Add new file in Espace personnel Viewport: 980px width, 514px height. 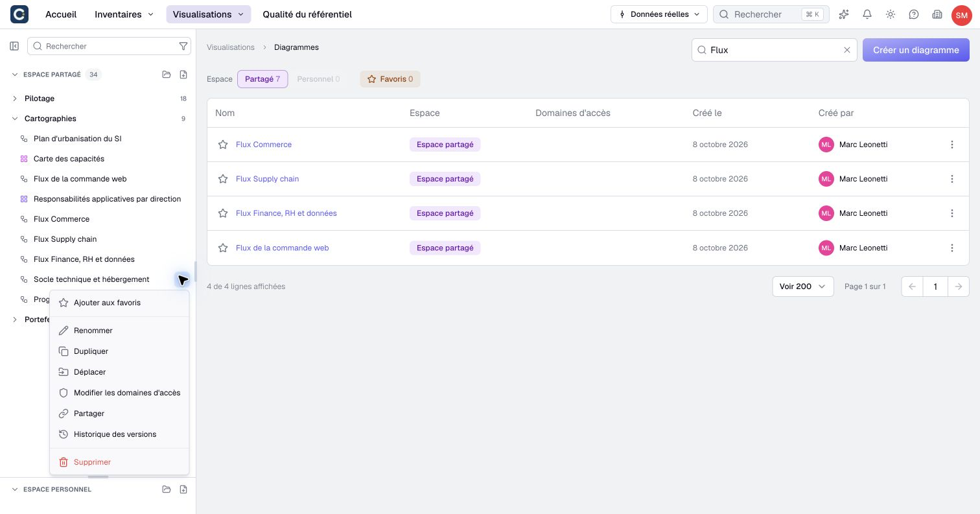(183, 489)
